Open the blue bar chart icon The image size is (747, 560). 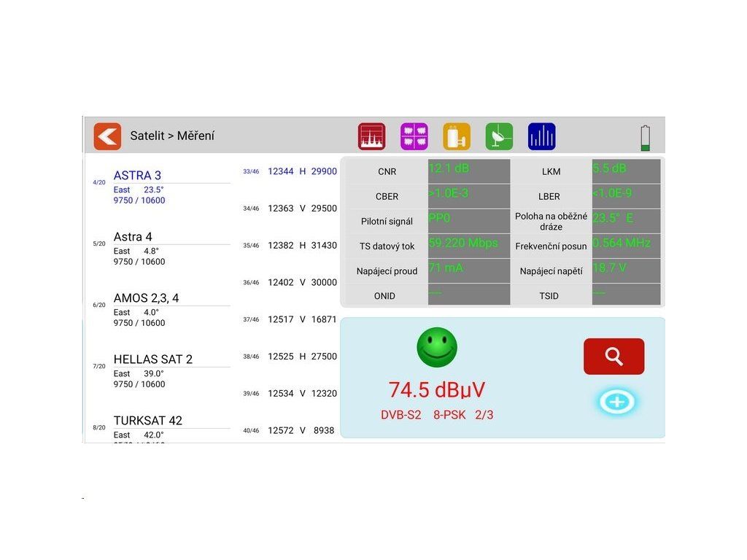(x=542, y=136)
